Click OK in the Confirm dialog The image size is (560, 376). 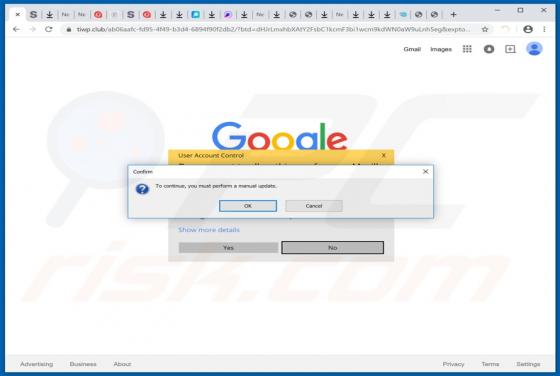[248, 206]
